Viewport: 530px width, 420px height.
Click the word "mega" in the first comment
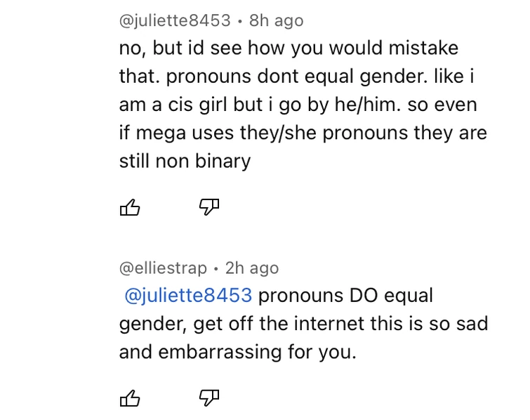(x=171, y=133)
